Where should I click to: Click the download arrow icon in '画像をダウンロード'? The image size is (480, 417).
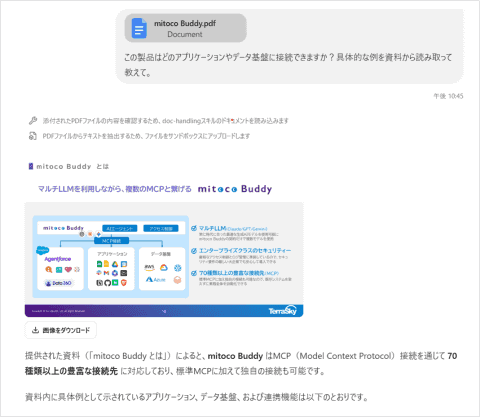point(35,330)
